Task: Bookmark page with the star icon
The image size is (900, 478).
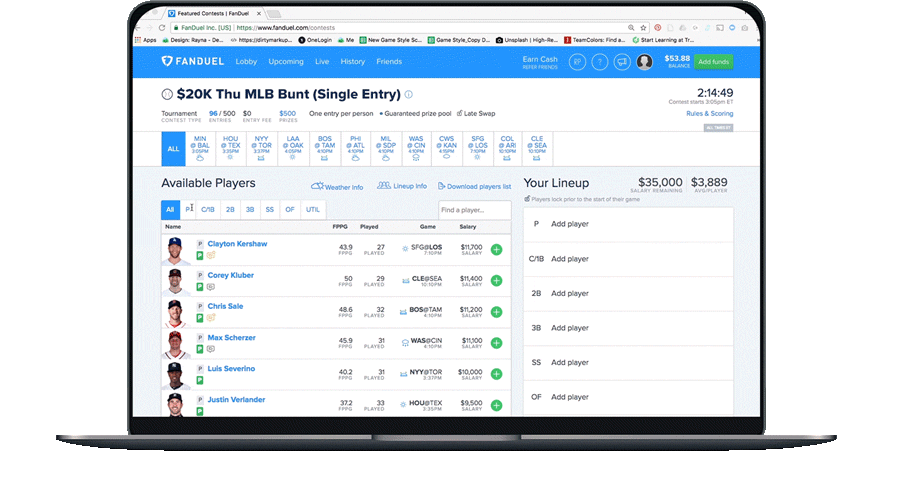Action: pyautogui.click(x=643, y=28)
